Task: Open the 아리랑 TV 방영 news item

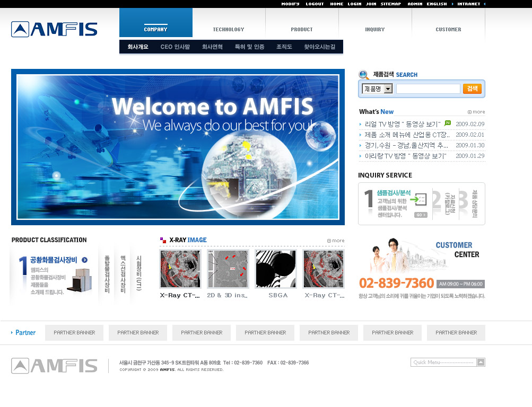Action: pyautogui.click(x=405, y=156)
